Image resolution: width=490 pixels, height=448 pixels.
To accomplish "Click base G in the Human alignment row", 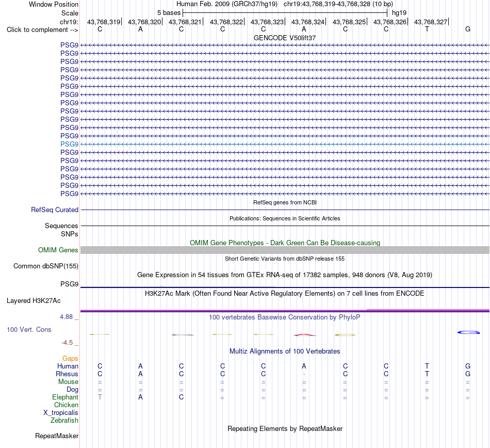I will click(468, 366).
